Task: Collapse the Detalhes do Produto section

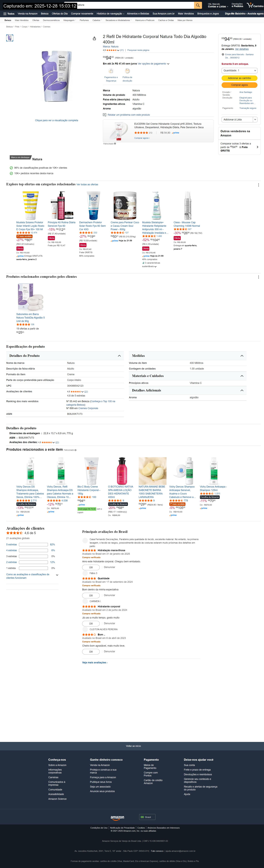Action: pos(119,356)
